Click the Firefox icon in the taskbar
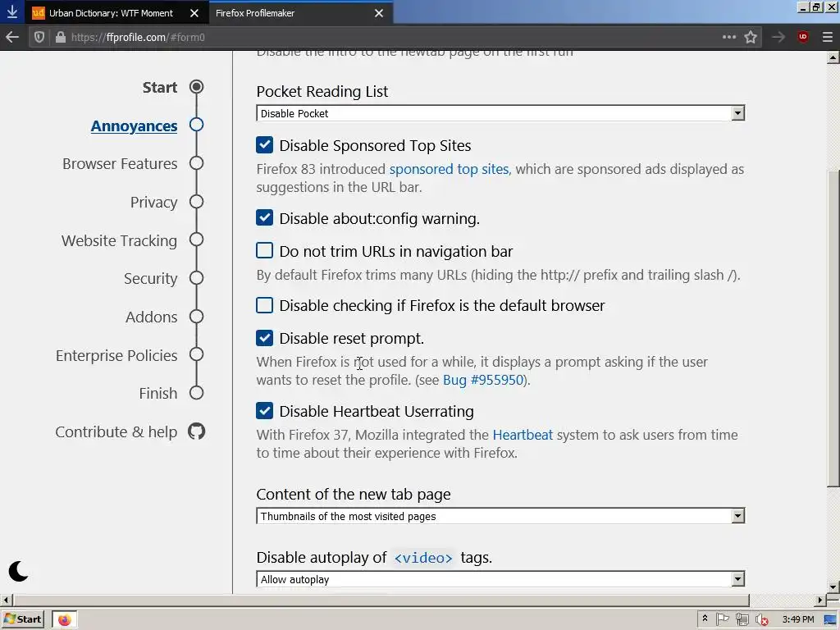The width and height of the screenshot is (840, 630). (64, 620)
